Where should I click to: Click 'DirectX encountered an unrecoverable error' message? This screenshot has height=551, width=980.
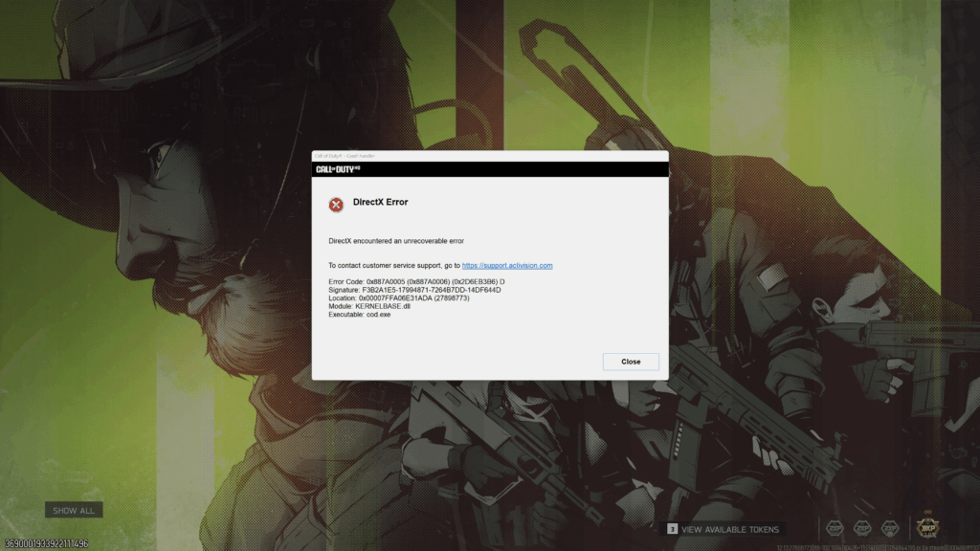396,241
